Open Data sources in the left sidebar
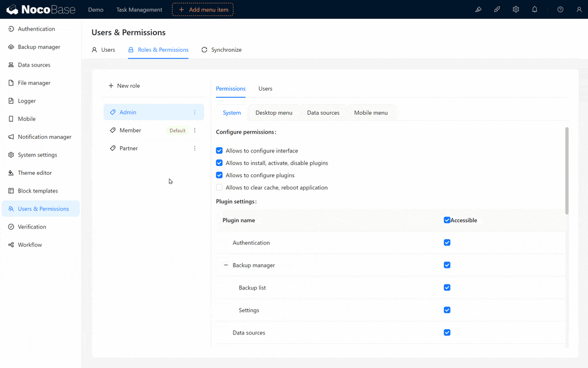 (41, 65)
